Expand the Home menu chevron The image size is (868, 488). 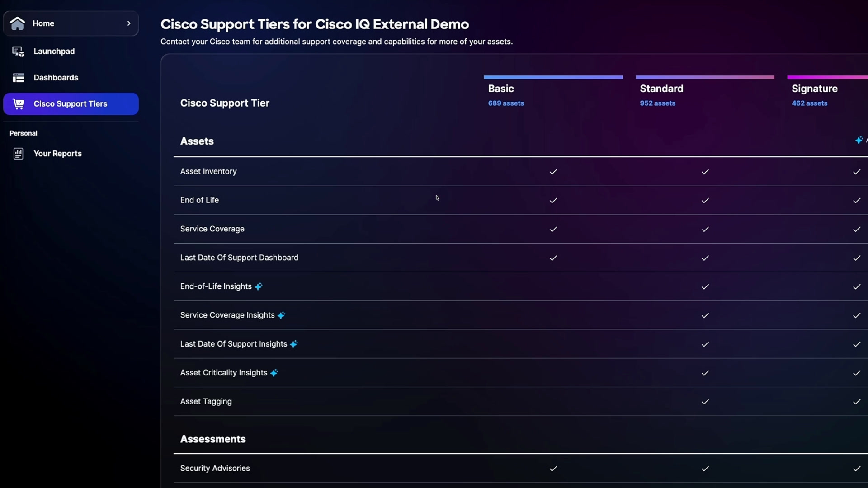(129, 23)
